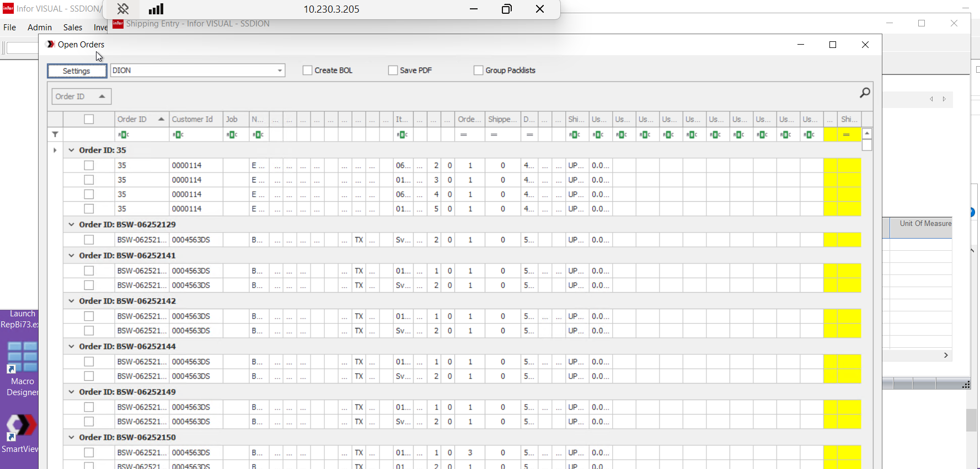Screen dimensions: 980x469
Task: Check the first row of Order ID 35
Action: pyautogui.click(x=89, y=165)
